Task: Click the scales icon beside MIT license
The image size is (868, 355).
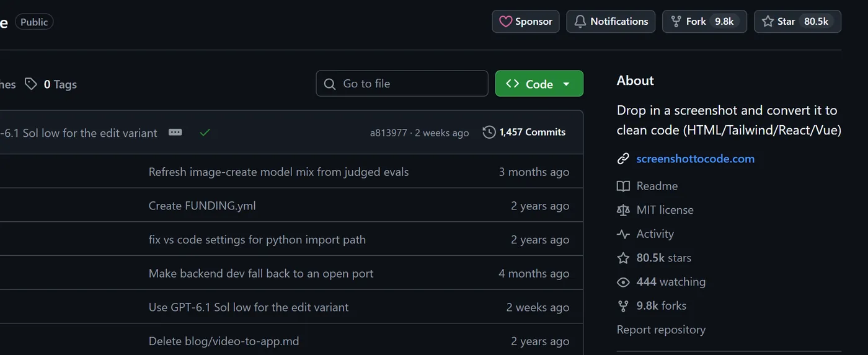Action: [623, 210]
